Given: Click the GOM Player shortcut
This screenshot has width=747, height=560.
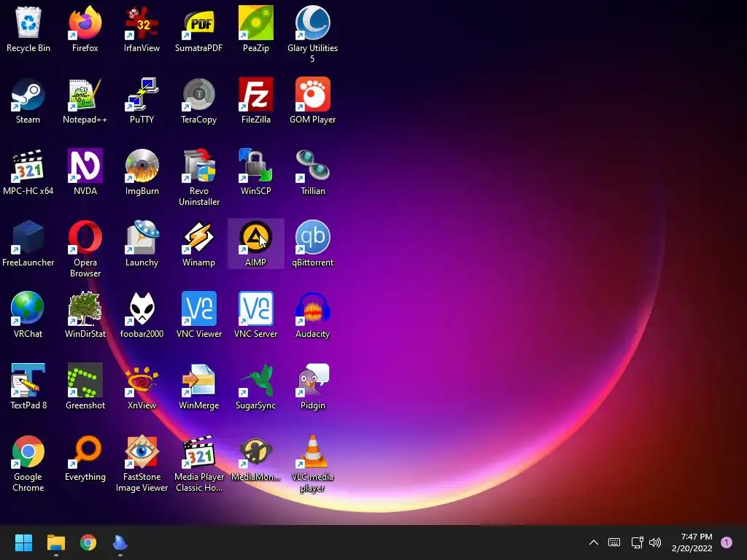Looking at the screenshot, I should 312,94.
